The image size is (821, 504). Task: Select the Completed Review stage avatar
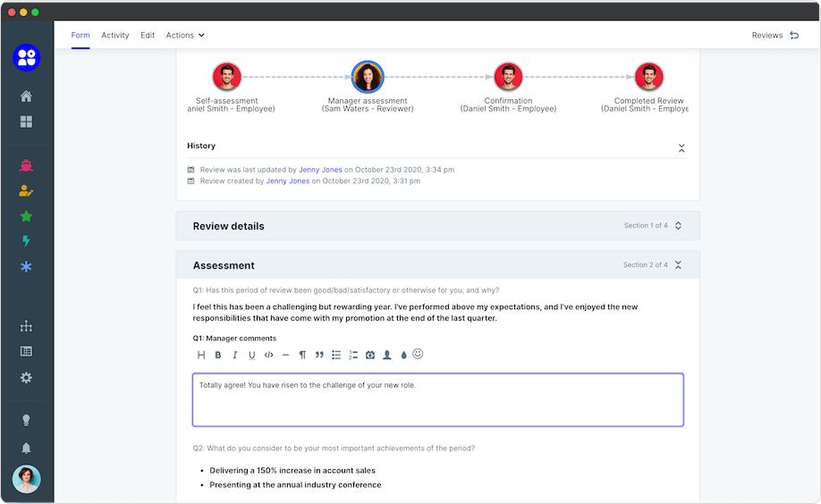coord(649,77)
